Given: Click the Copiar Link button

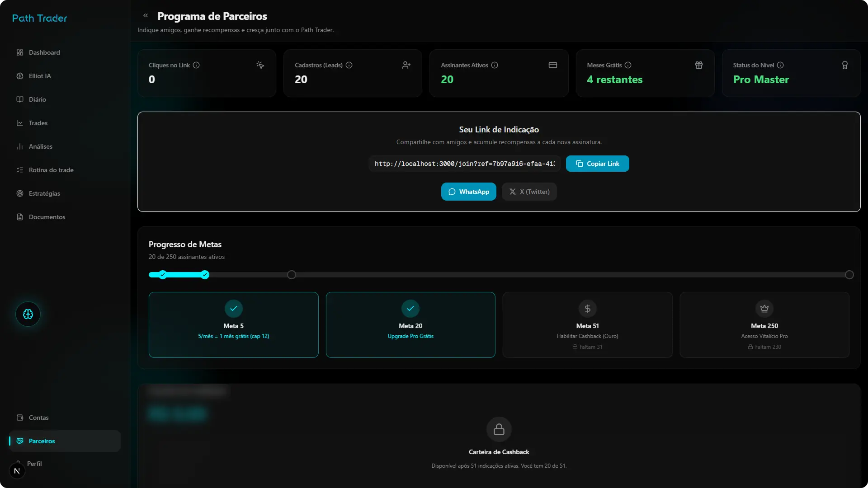Looking at the screenshot, I should pos(597,163).
